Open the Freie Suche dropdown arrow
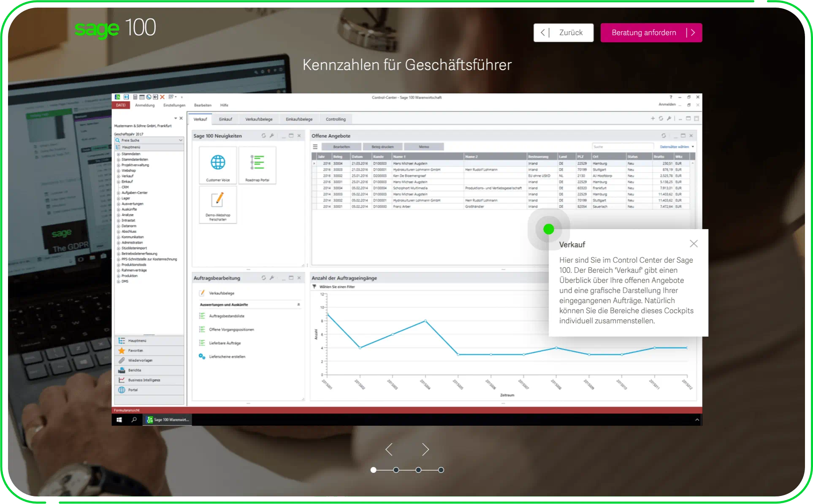Viewport: 813px width, 504px height. pos(181,140)
